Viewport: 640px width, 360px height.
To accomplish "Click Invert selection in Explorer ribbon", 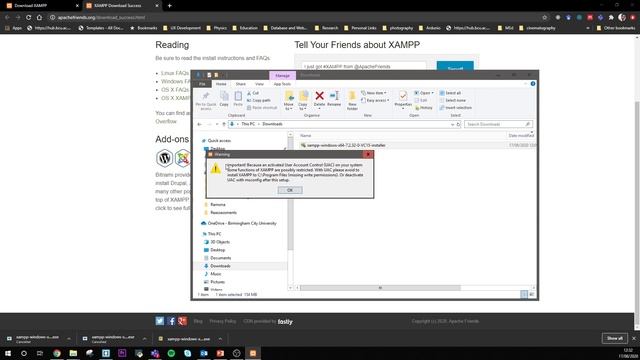I will [456, 108].
